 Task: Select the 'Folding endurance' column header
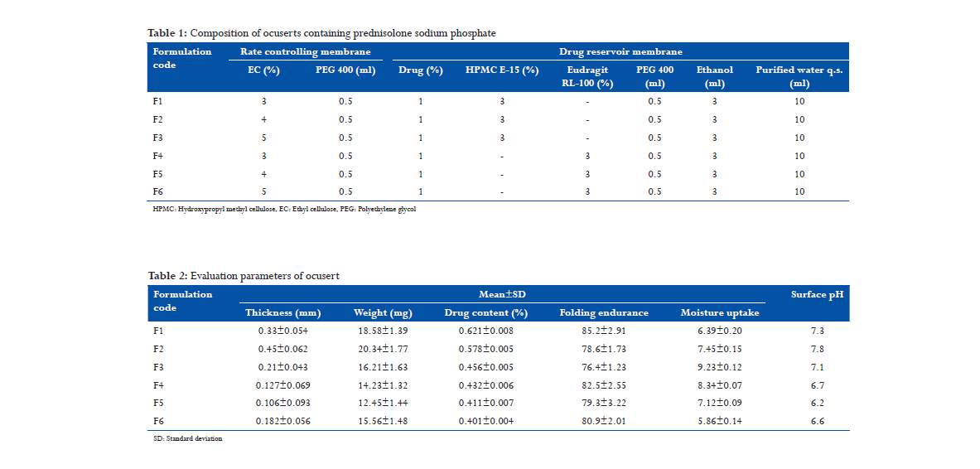(x=604, y=313)
